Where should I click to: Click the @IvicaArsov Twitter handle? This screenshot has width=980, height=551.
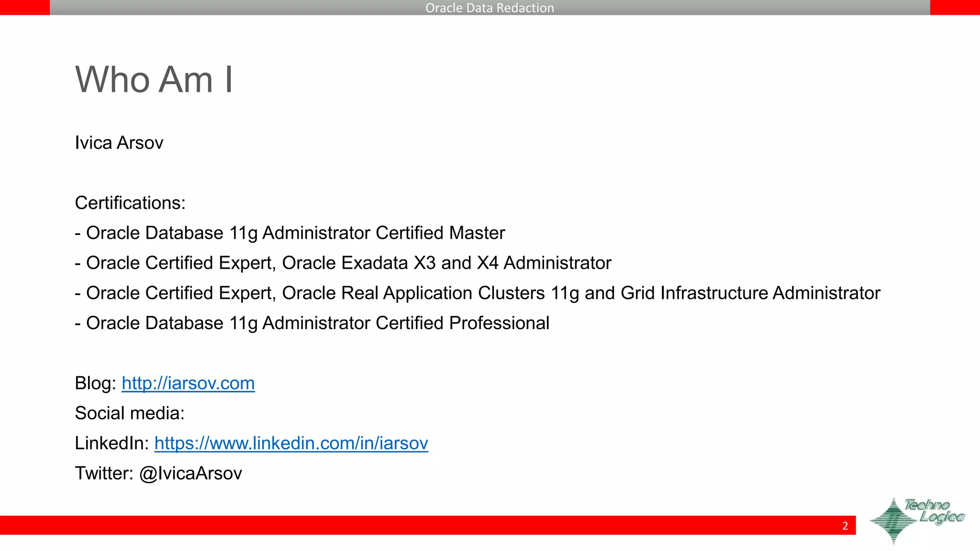point(190,474)
